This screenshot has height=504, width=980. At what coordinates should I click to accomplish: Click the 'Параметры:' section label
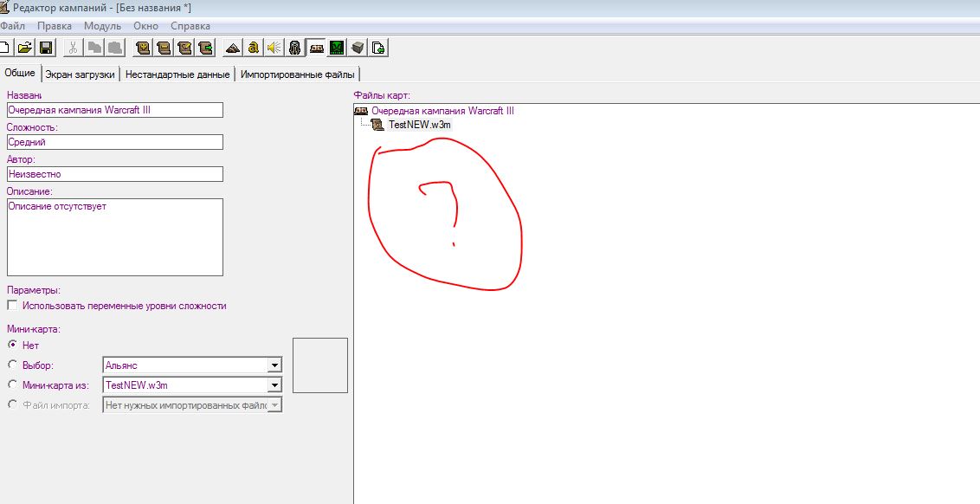pos(34,290)
